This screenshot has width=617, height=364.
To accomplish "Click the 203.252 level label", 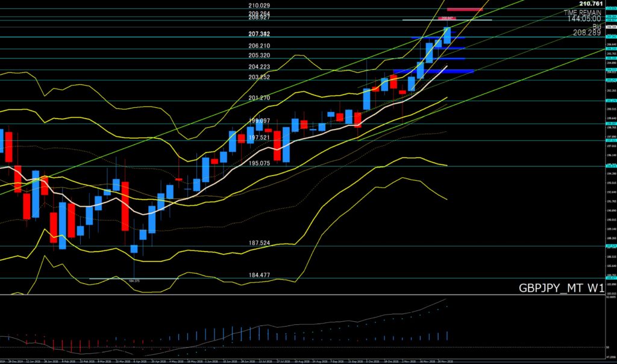I will 259,77.
